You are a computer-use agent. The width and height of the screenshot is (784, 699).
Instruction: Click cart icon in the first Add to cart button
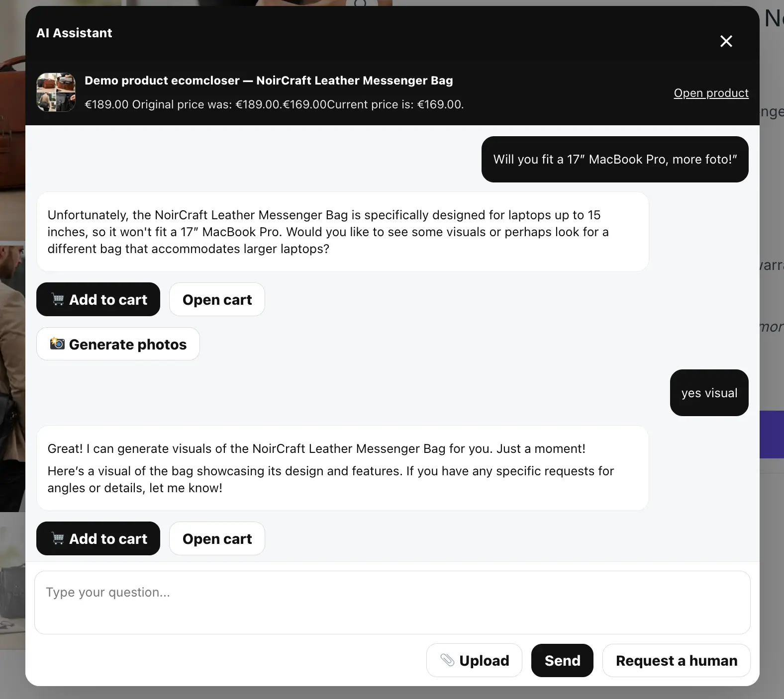click(58, 300)
